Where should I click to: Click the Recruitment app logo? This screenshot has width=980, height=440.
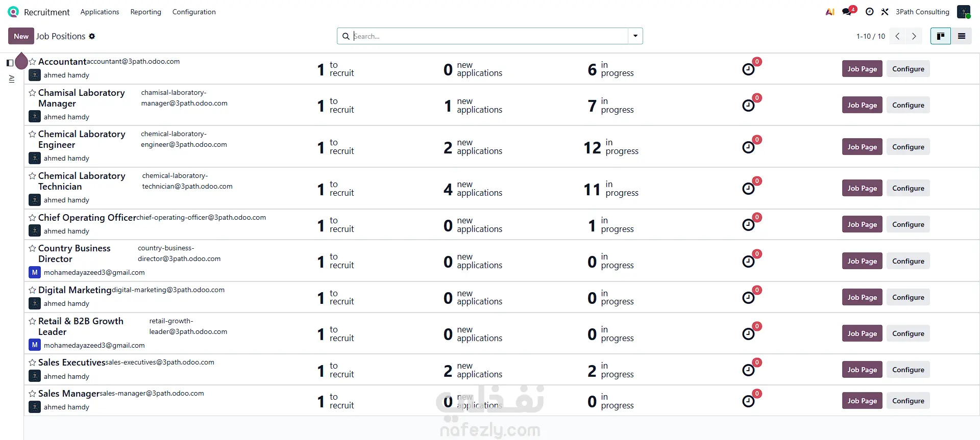click(x=13, y=12)
